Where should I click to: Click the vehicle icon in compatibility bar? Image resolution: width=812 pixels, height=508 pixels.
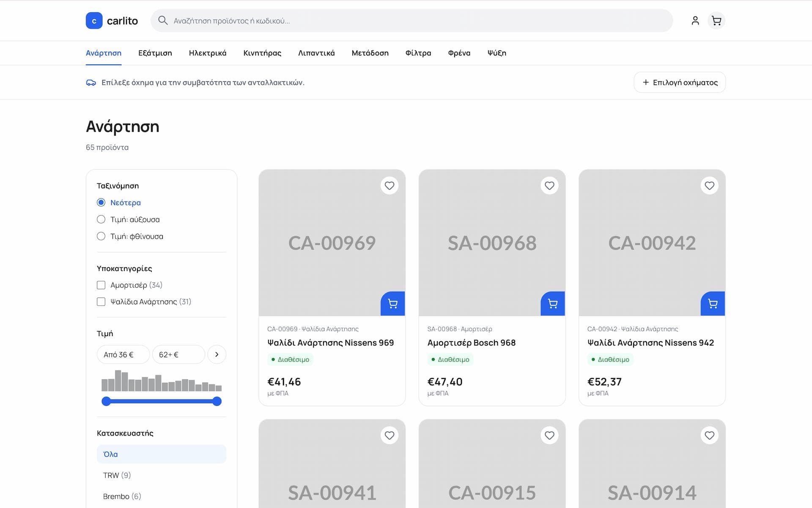tap(91, 83)
